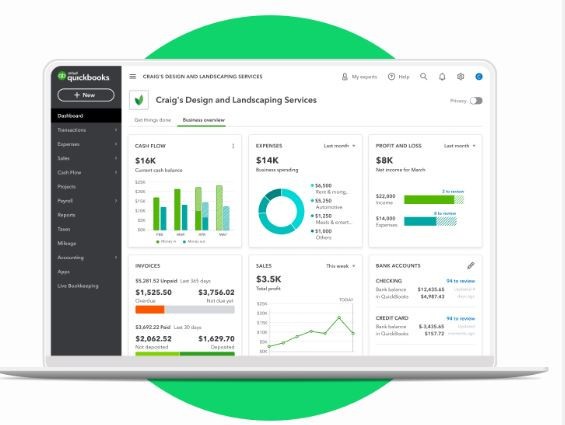The height and width of the screenshot is (425, 565).
Task: Click the $1,525.50 Overdue amount
Action: 154,292
